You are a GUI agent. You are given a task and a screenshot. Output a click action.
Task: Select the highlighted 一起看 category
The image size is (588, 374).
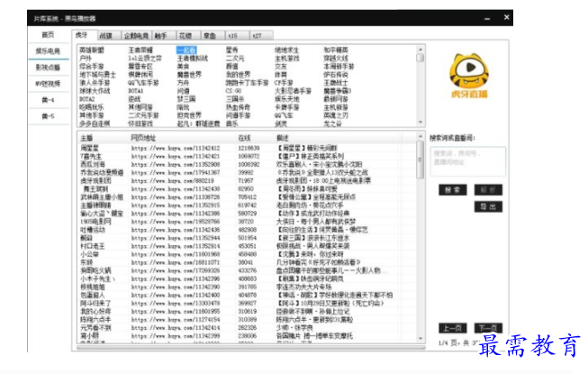point(186,50)
